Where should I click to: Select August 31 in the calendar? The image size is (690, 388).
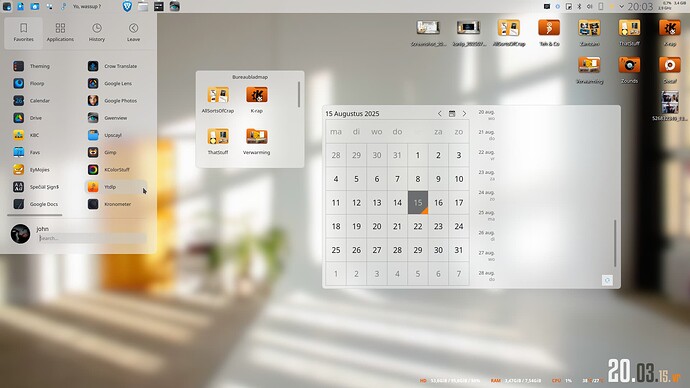coord(459,250)
